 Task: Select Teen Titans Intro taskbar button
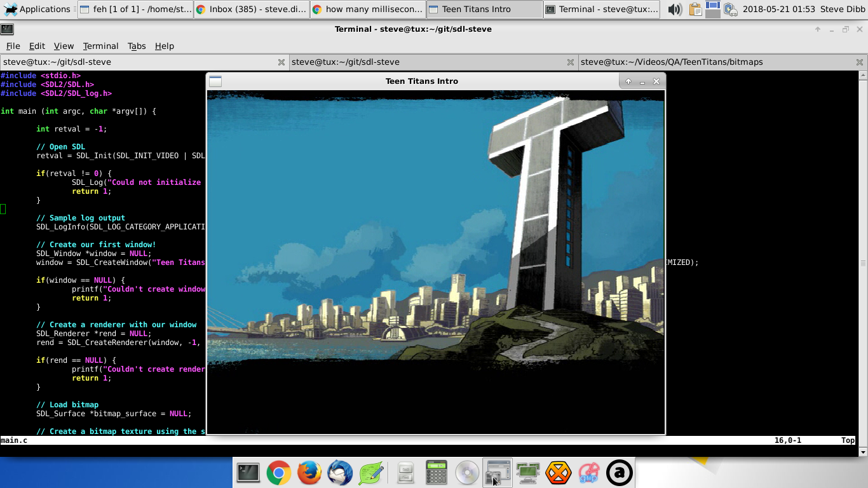click(x=484, y=9)
